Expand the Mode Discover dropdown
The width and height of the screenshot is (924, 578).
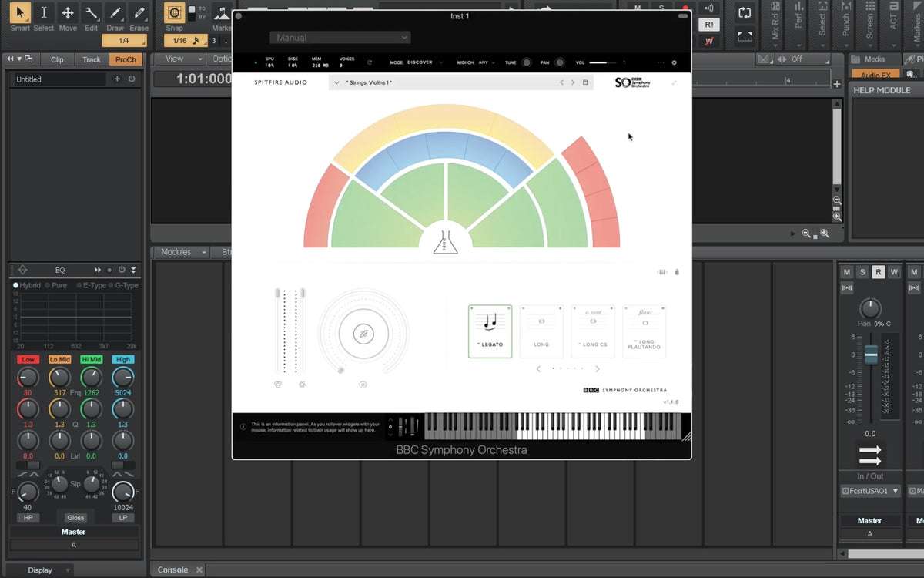pyautogui.click(x=422, y=62)
